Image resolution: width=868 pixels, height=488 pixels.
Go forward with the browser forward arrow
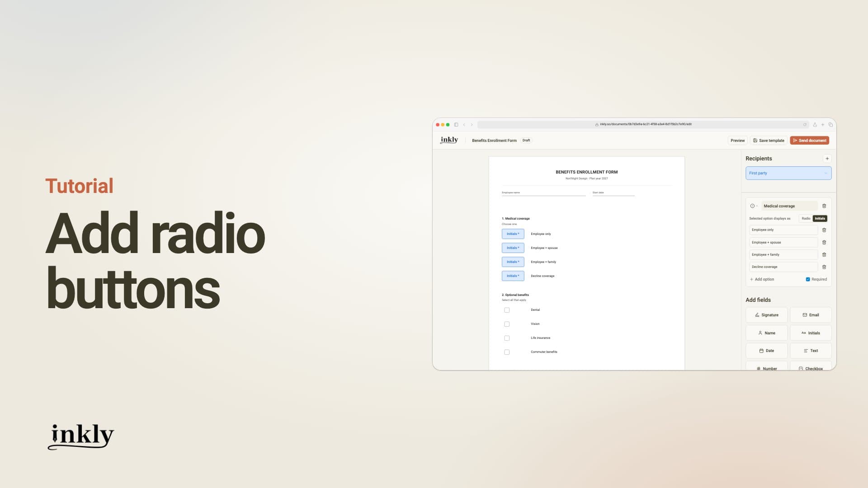(472, 125)
